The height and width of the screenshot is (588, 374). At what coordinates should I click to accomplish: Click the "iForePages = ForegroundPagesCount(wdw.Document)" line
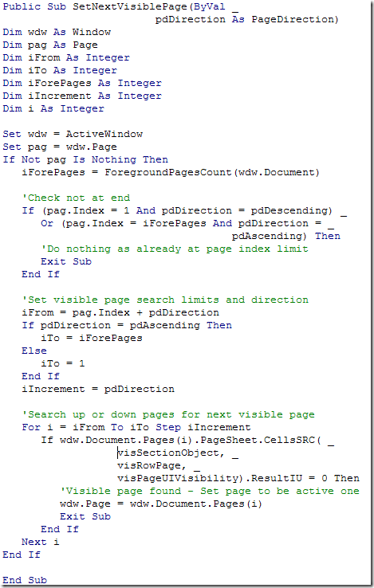(x=171, y=172)
